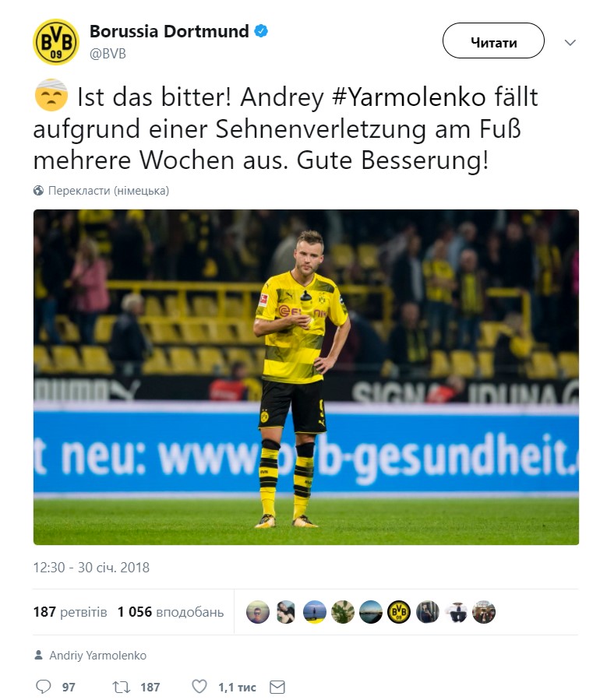This screenshot has height=700, width=607.
Task: Click the retweet arrows icon
Action: point(121,687)
